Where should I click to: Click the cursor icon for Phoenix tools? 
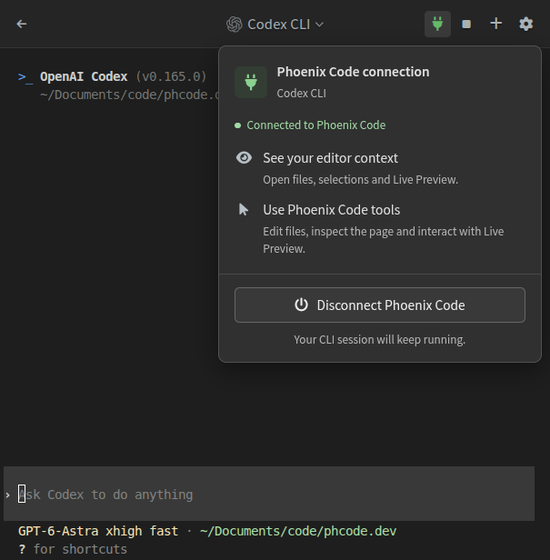pos(244,209)
